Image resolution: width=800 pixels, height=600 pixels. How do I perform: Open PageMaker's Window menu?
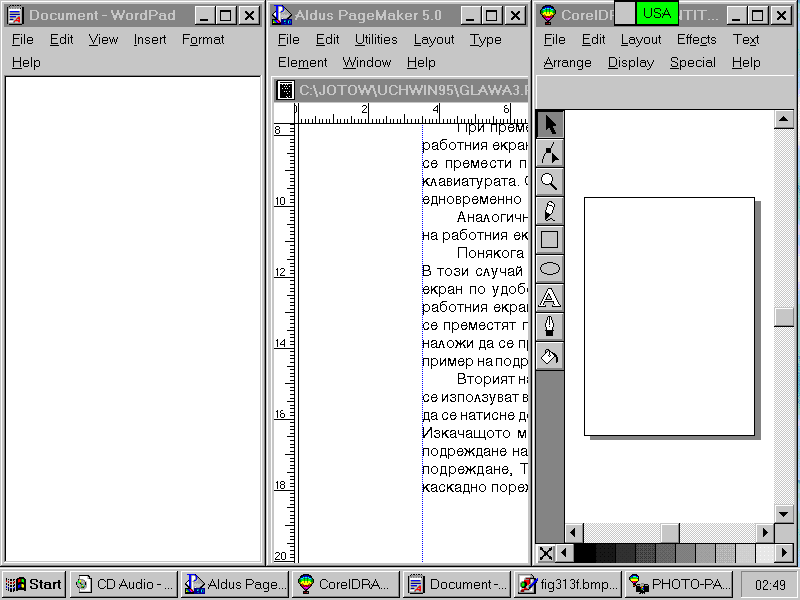pyautogui.click(x=367, y=62)
